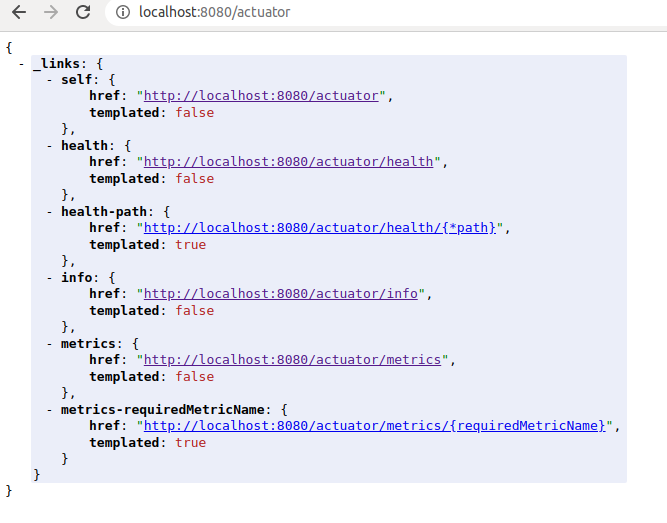Collapse the self node
The height and width of the screenshot is (523, 667).
click(51, 80)
